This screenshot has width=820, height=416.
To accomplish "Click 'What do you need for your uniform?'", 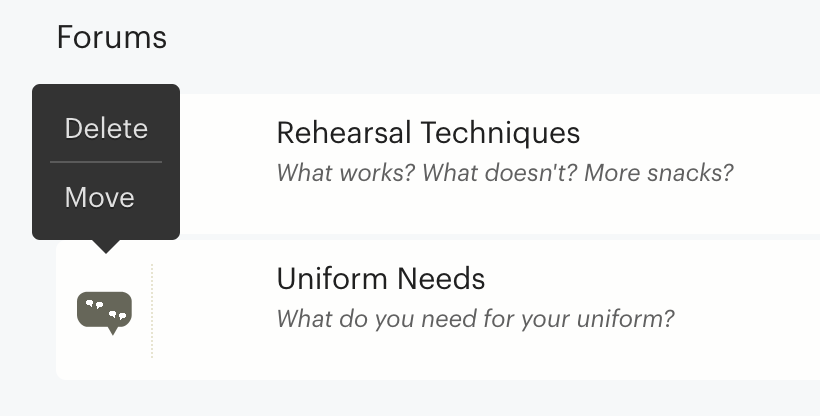I will [x=475, y=319].
